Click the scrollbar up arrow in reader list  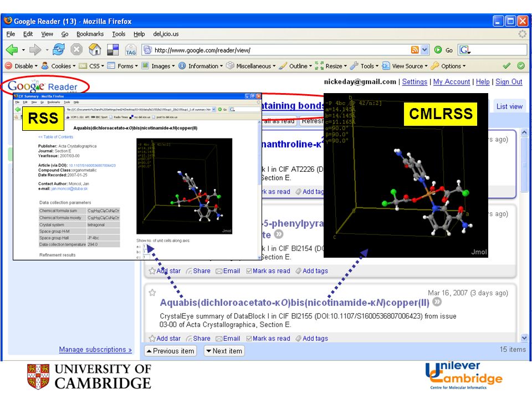coord(524,132)
